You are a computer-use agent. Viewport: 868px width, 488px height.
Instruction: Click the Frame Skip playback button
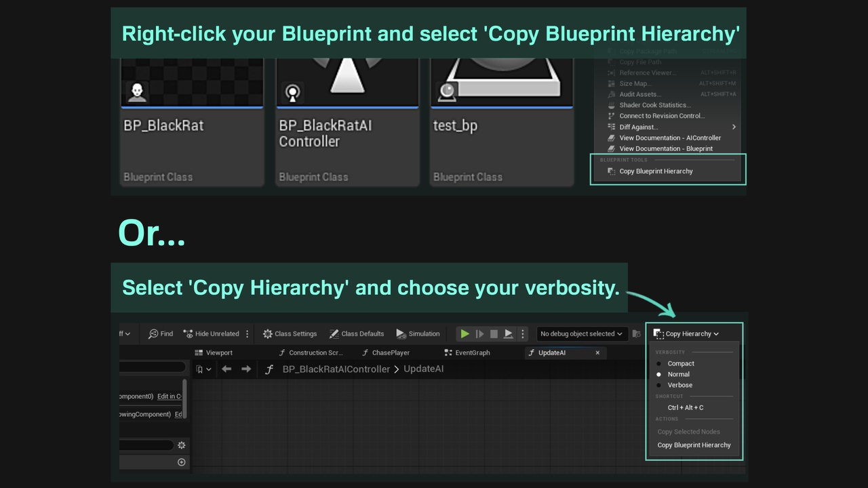pos(479,333)
